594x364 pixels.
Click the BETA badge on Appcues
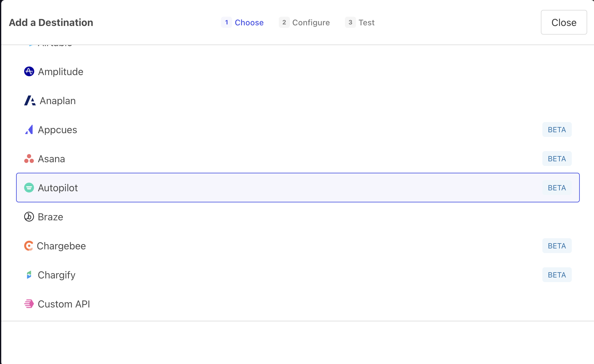(557, 130)
